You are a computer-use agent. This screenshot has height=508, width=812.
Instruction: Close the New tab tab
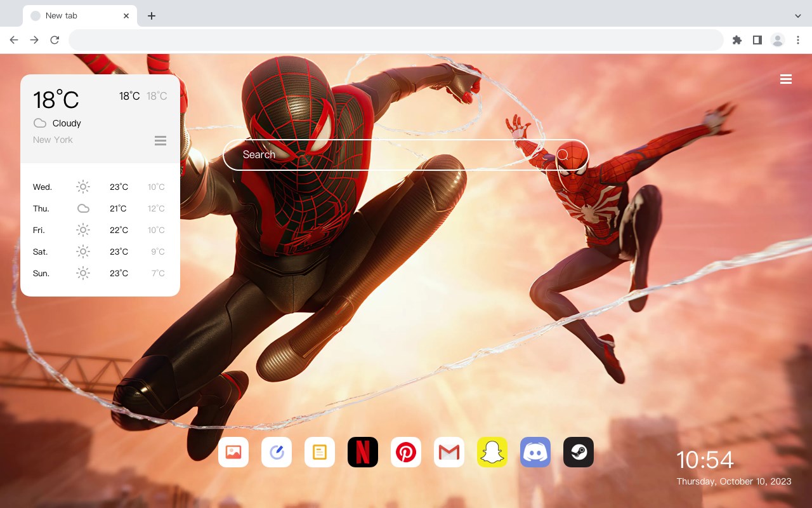click(127, 16)
